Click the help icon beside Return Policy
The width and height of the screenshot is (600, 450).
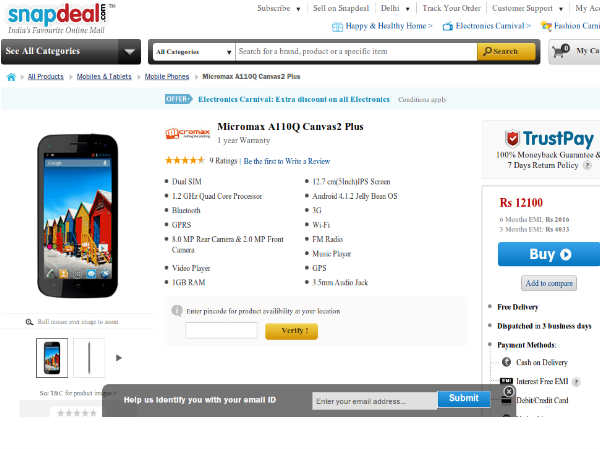587,165
